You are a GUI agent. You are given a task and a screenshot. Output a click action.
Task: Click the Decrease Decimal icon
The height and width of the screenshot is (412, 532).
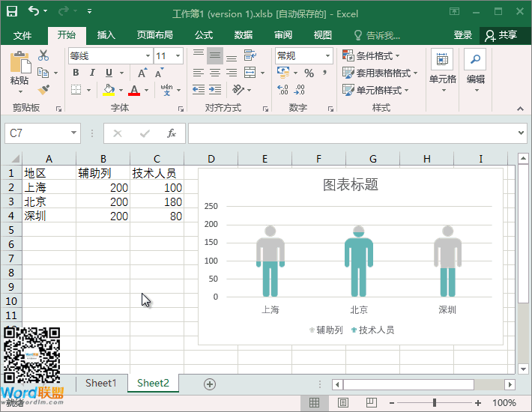299,90
